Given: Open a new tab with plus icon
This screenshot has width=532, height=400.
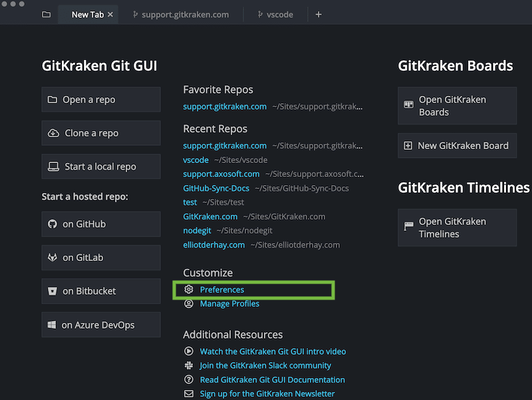Looking at the screenshot, I should [x=319, y=15].
